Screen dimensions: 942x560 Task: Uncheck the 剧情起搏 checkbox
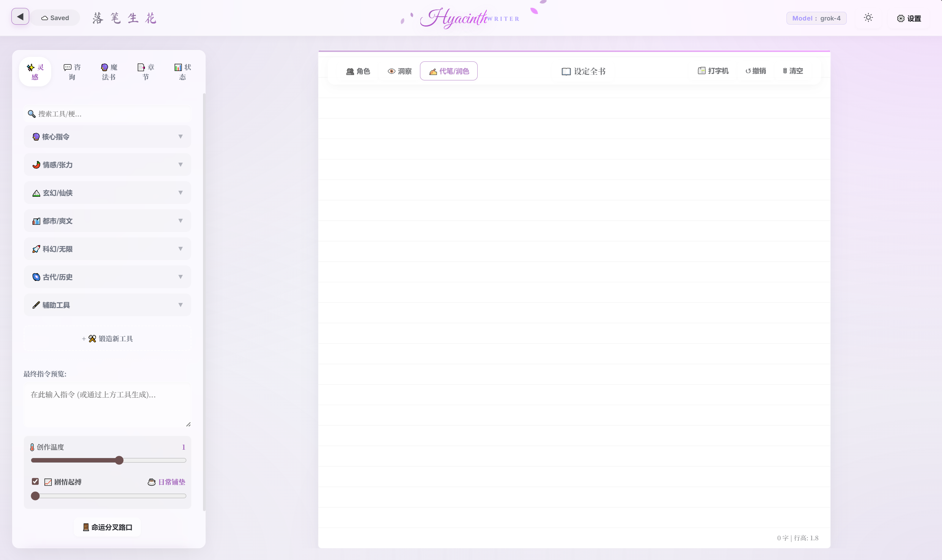click(x=35, y=482)
